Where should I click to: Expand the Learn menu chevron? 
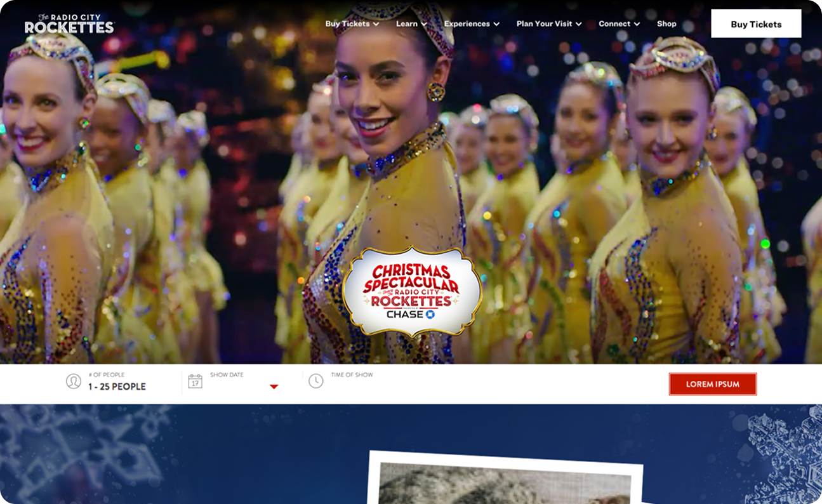424,24
